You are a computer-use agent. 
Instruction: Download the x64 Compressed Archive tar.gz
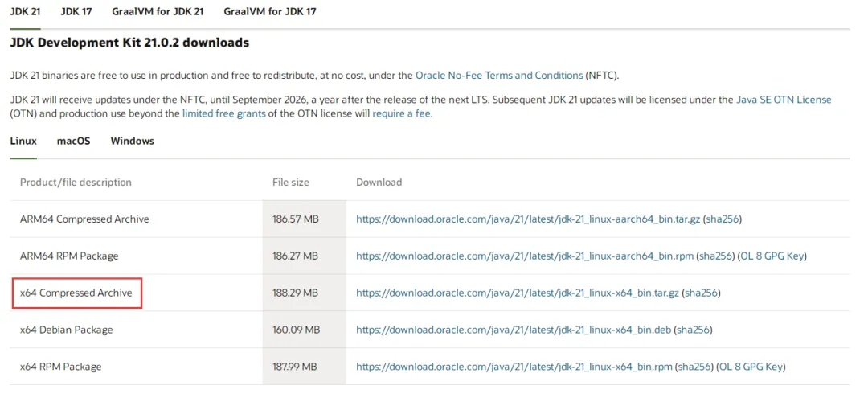click(x=517, y=293)
